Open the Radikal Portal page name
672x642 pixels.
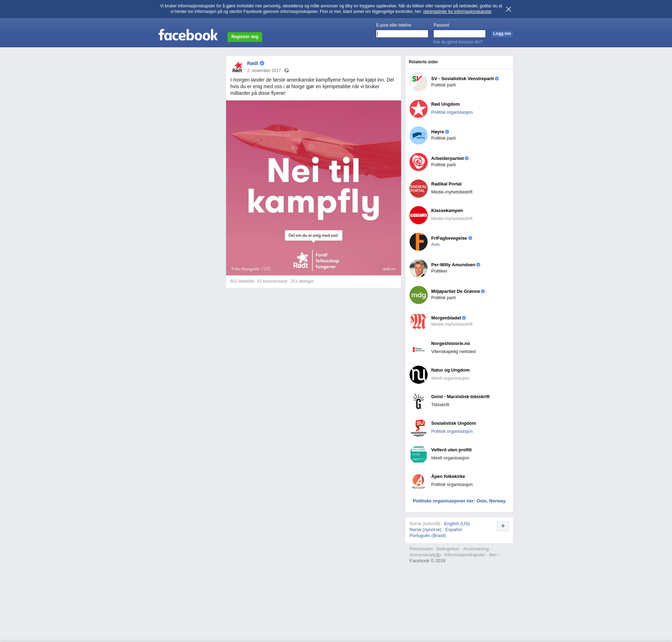coord(446,184)
